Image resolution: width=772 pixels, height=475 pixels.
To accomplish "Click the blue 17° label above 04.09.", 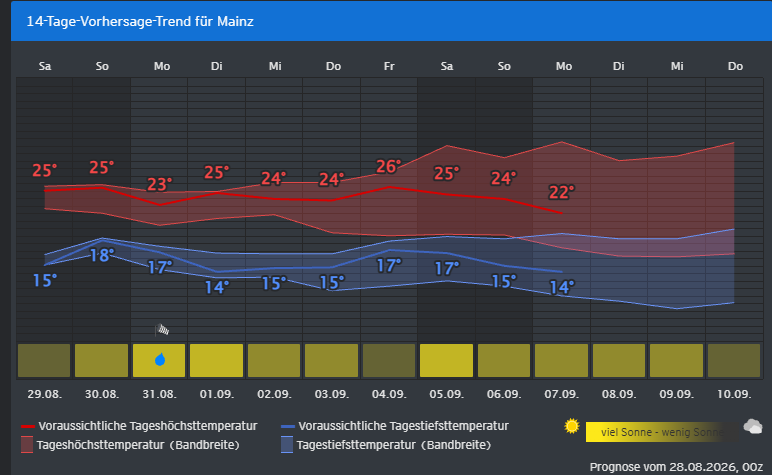I will 389,266.
